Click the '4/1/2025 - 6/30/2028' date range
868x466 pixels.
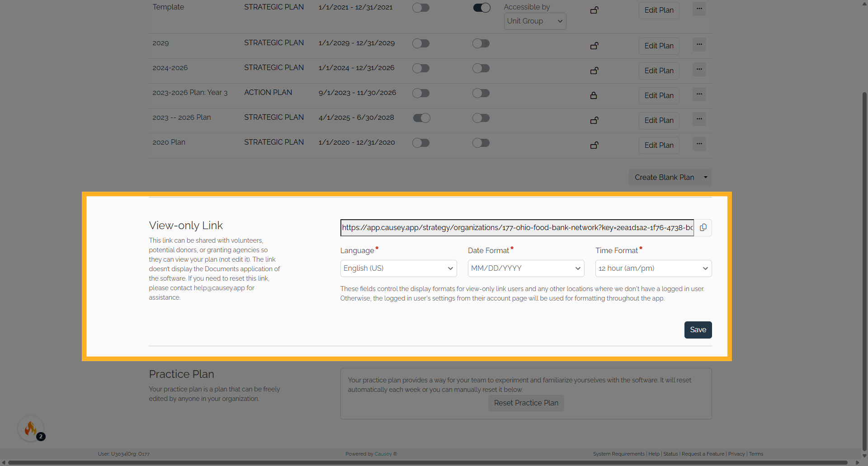click(356, 118)
